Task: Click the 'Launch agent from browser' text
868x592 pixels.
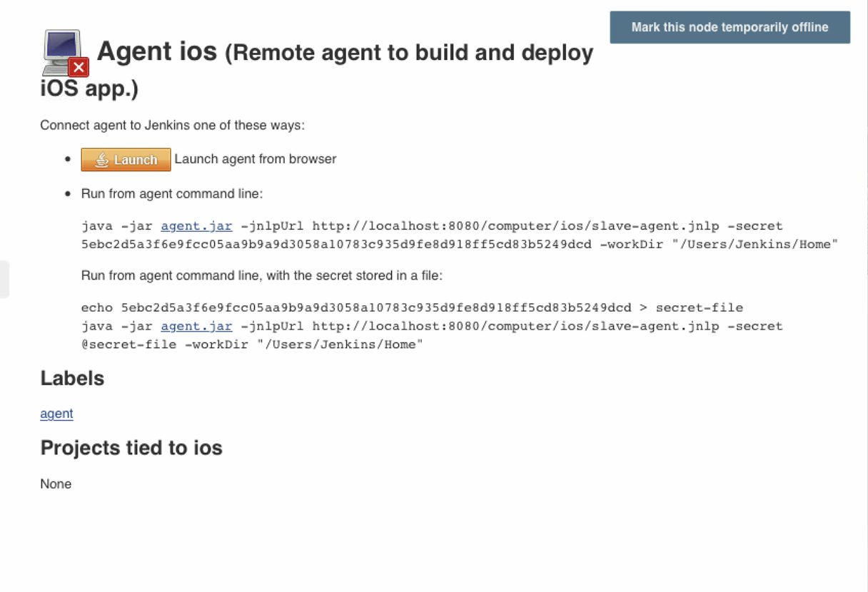Action: 255,159
